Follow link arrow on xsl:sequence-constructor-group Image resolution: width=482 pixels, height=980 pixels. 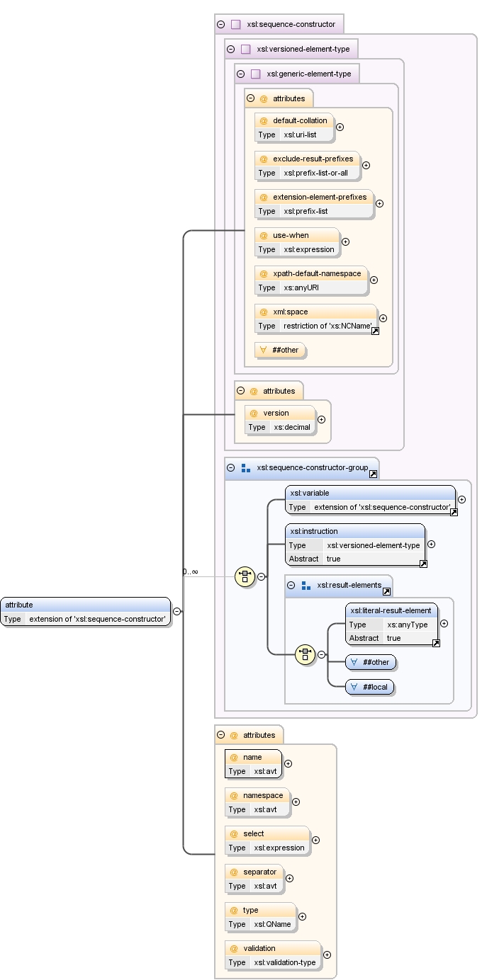click(x=373, y=474)
